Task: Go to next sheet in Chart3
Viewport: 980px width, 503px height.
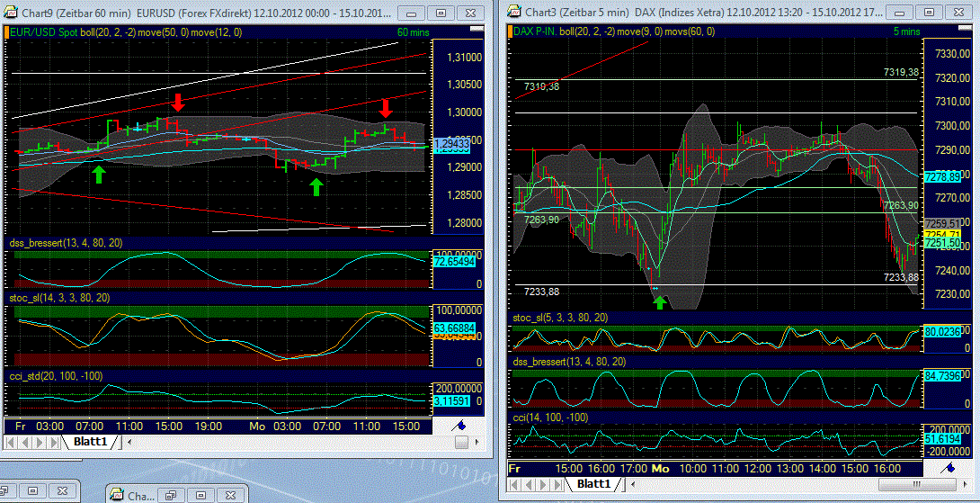Action: coord(543,483)
